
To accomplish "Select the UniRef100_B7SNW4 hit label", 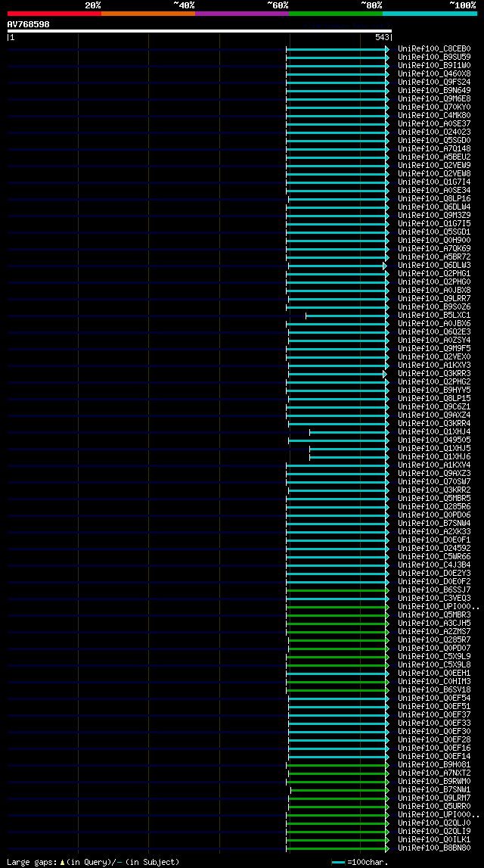I will (x=434, y=523).
